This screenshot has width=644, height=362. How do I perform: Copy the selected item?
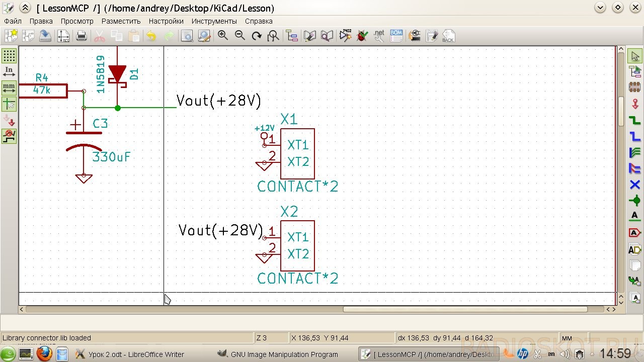[117, 36]
